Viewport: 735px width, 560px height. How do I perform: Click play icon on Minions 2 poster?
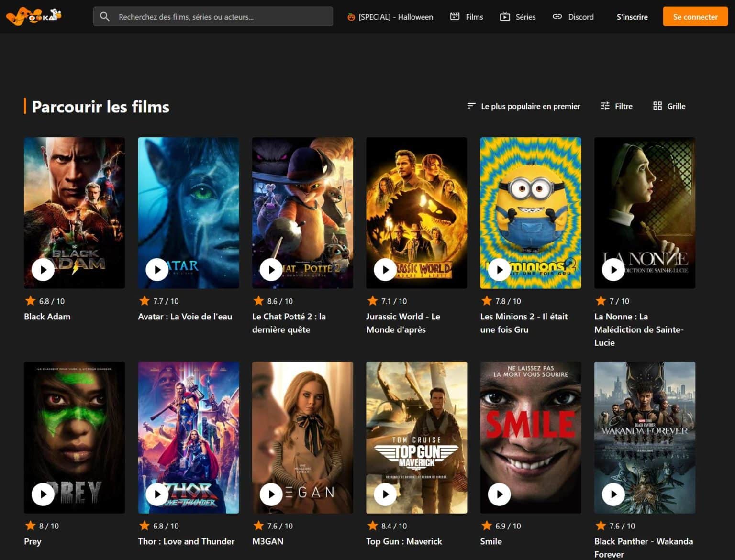click(x=499, y=270)
